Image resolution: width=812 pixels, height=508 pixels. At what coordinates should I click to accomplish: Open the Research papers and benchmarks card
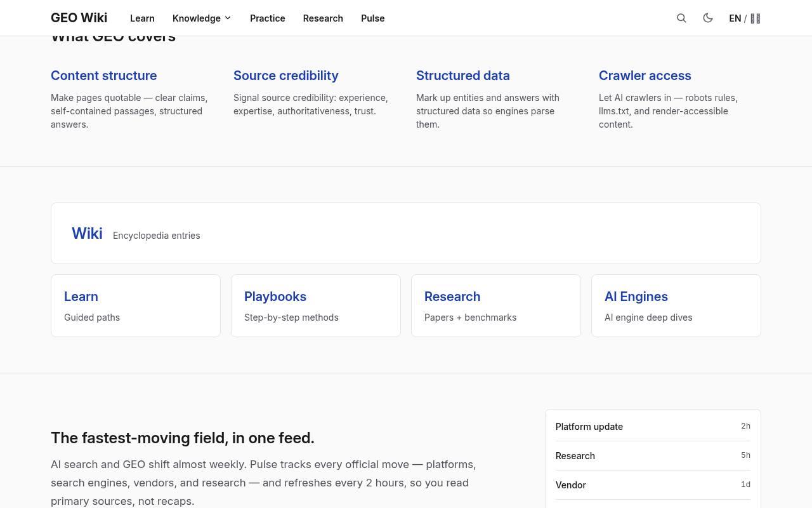click(496, 305)
